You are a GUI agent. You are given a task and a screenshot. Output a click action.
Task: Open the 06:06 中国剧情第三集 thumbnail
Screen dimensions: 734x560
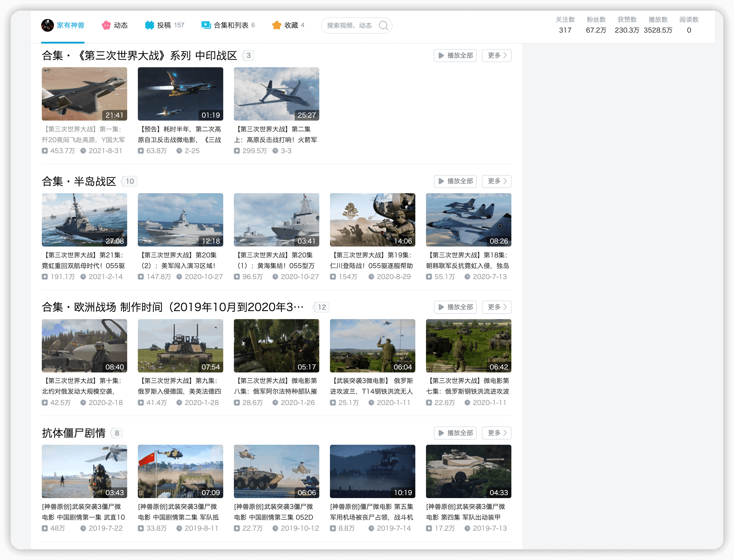tap(277, 472)
